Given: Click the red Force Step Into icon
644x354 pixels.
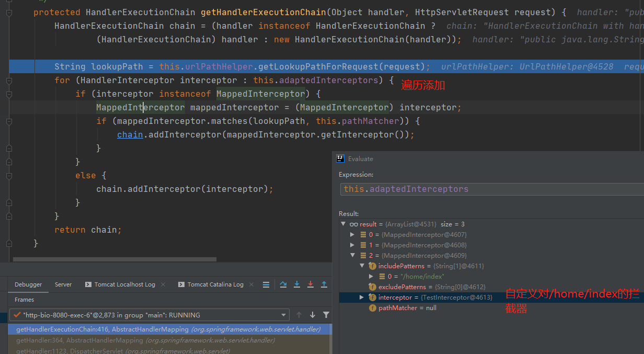Looking at the screenshot, I should click(x=310, y=284).
